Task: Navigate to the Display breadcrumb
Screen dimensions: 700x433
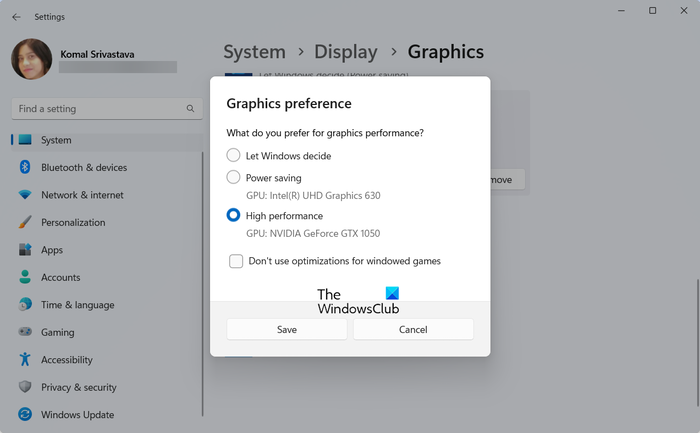Action: (x=346, y=52)
